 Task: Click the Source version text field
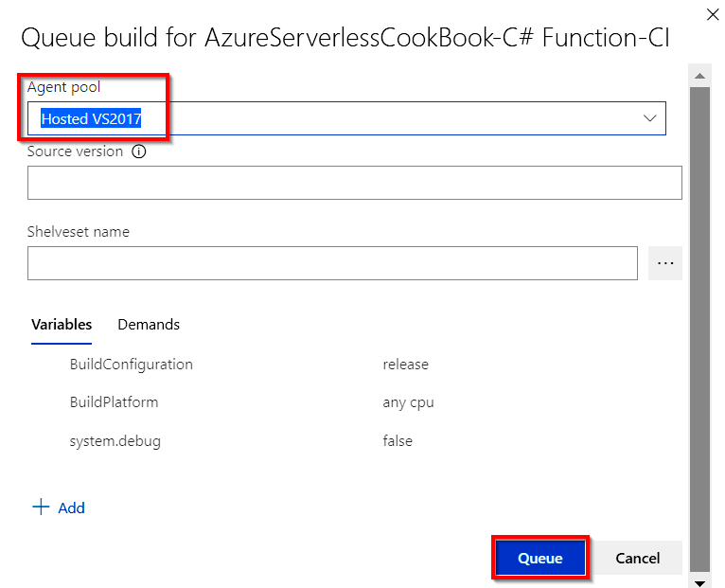coord(354,183)
